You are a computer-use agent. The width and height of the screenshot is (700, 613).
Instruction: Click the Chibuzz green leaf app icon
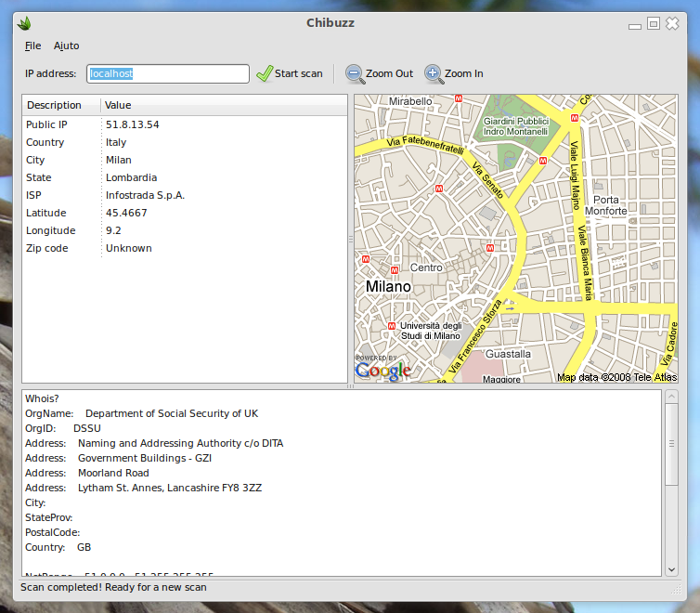coord(24,23)
